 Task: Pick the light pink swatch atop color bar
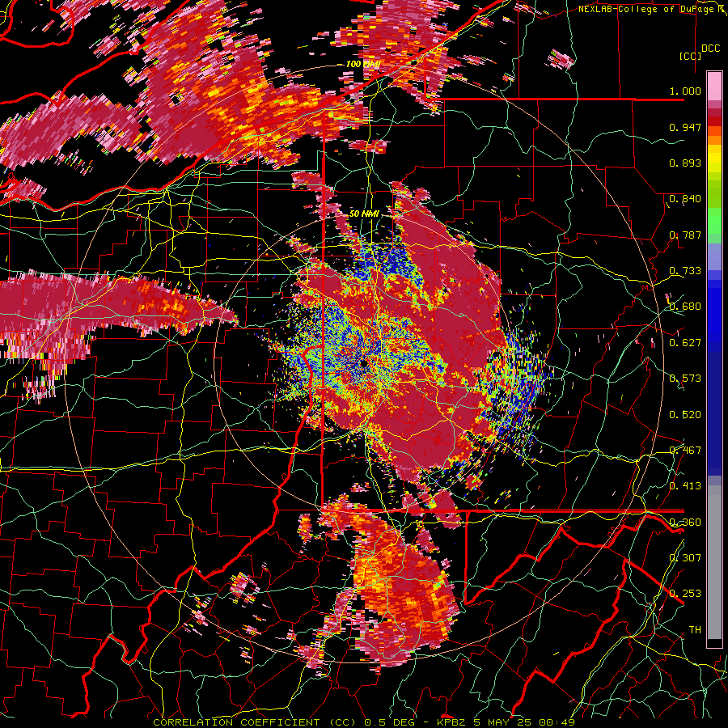tap(714, 86)
